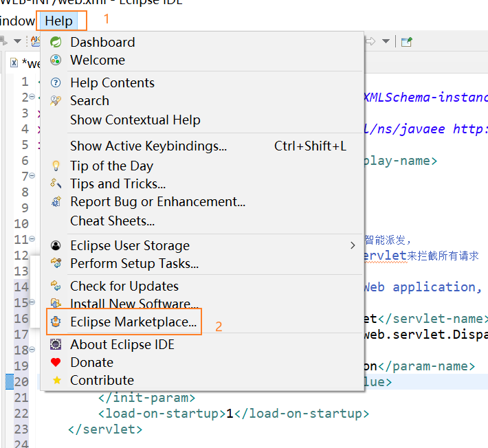Viewport: 488px width, 448px height.
Task: Open Help Contents
Action: click(202, 82)
